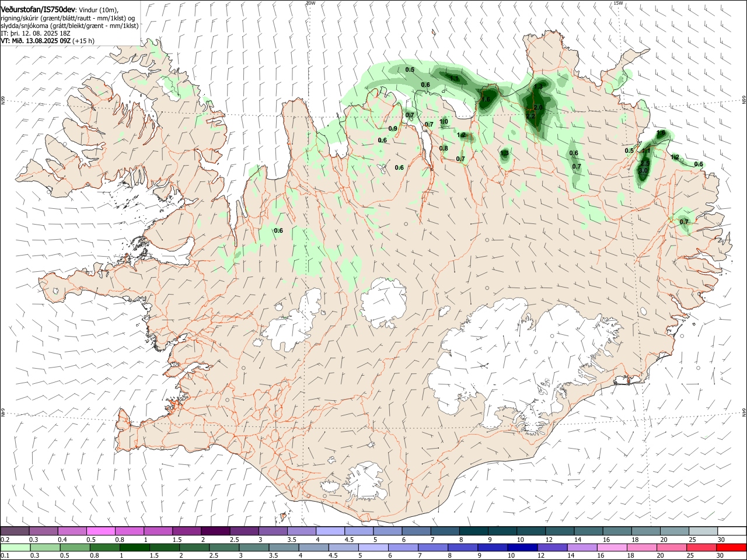
Task: Click the navy blue swatch labeled 10, lower scale
Action: click(522, 547)
